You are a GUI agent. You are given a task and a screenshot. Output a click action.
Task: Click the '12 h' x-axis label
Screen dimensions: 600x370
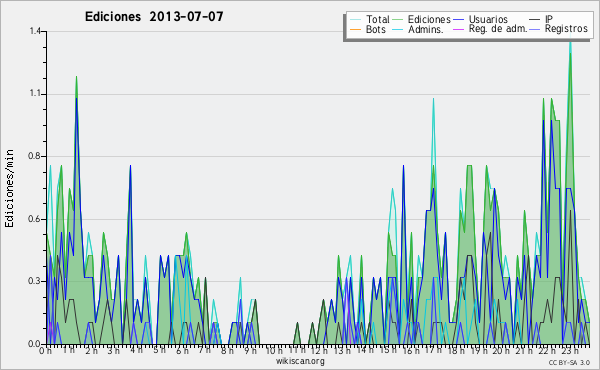(319, 351)
